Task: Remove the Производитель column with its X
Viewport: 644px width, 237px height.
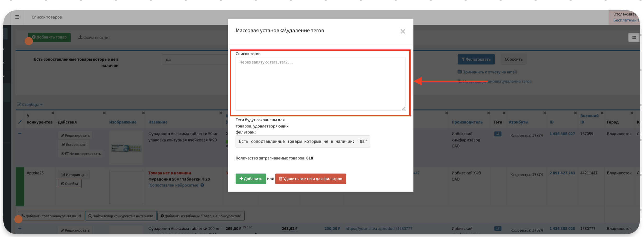Action: (488, 113)
